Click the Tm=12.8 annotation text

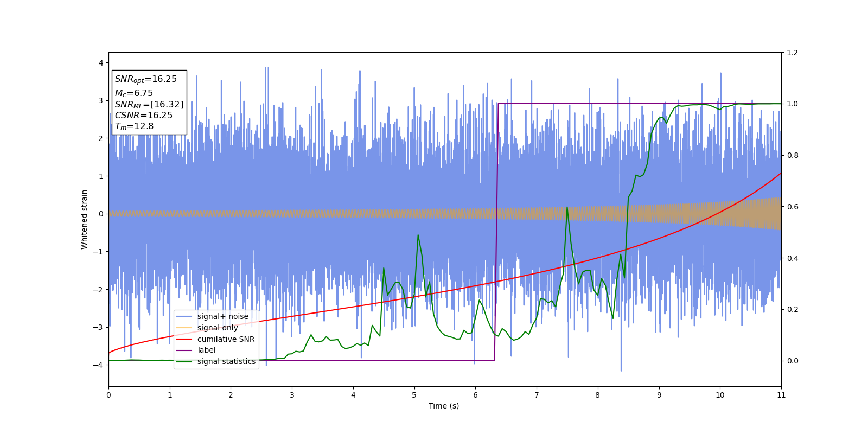[134, 126]
